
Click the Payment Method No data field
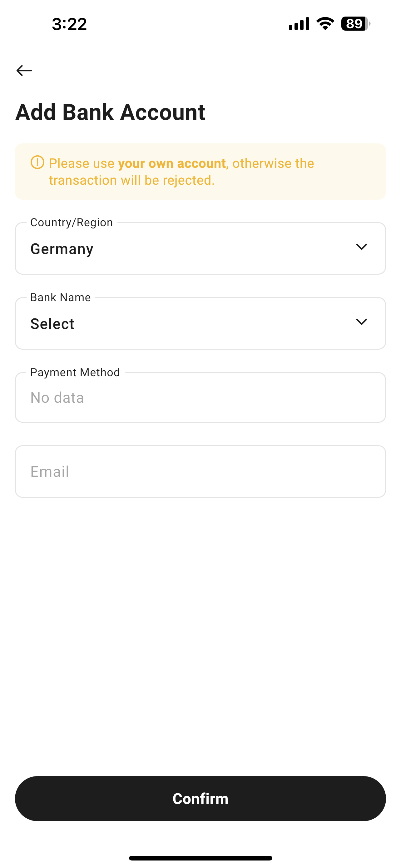tap(200, 398)
